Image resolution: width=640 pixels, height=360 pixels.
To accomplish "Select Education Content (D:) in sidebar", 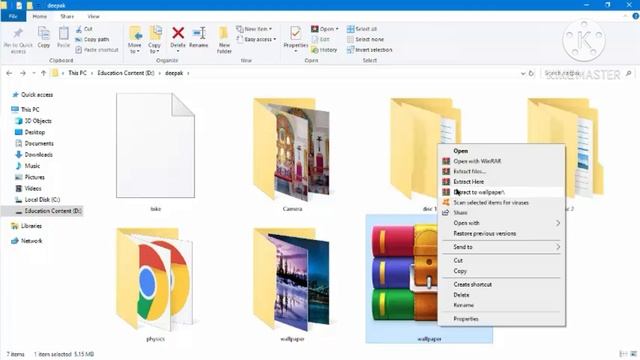I will (42, 211).
